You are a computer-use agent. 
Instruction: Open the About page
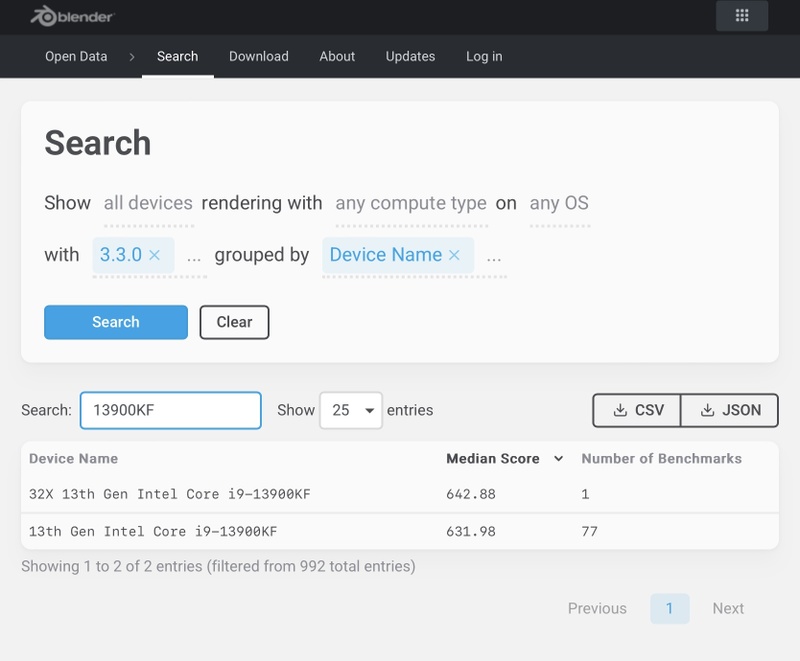[337, 56]
